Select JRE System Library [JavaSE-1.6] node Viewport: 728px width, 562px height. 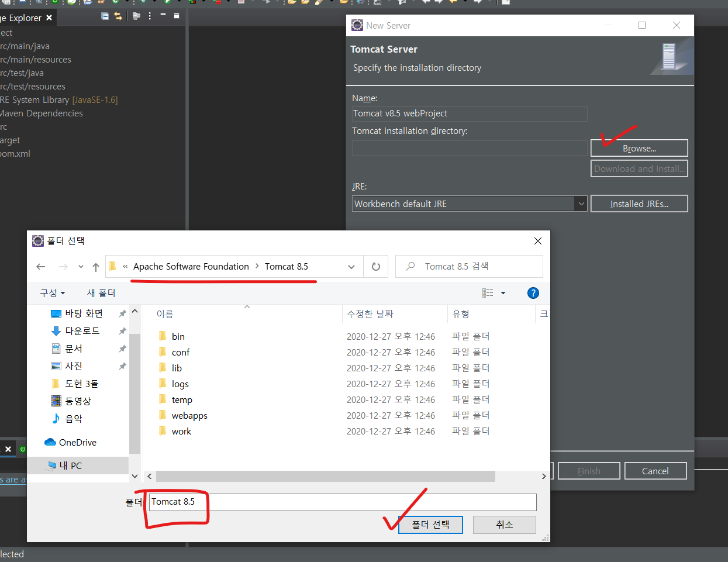(x=58, y=100)
